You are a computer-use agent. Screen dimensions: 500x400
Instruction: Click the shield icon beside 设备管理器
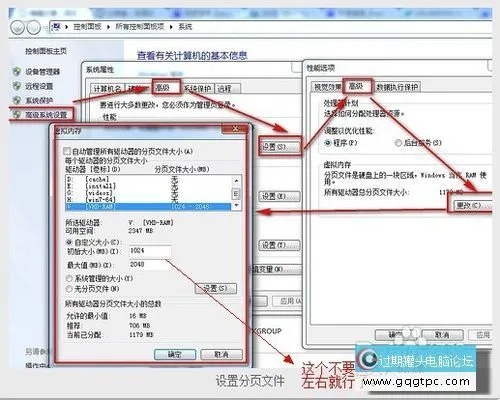coord(17,71)
